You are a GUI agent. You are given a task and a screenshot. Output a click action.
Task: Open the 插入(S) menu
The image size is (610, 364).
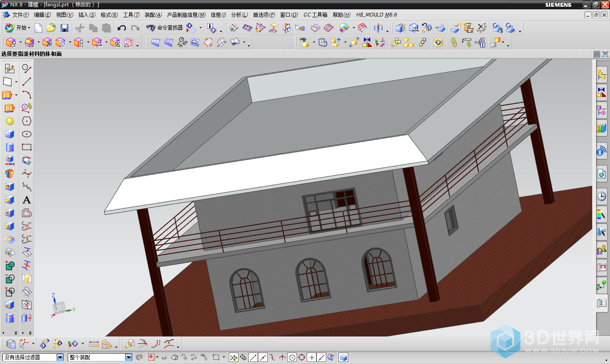point(87,15)
